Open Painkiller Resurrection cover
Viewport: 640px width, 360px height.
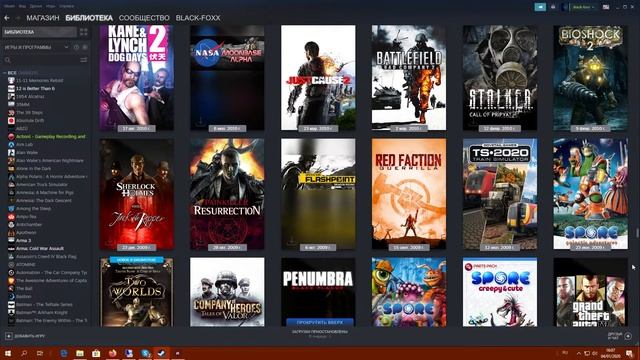point(227,194)
